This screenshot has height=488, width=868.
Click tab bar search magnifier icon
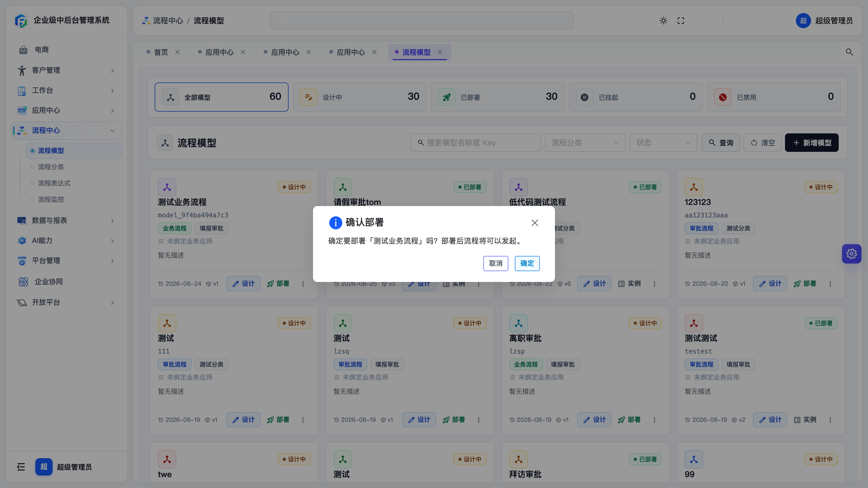tap(850, 52)
